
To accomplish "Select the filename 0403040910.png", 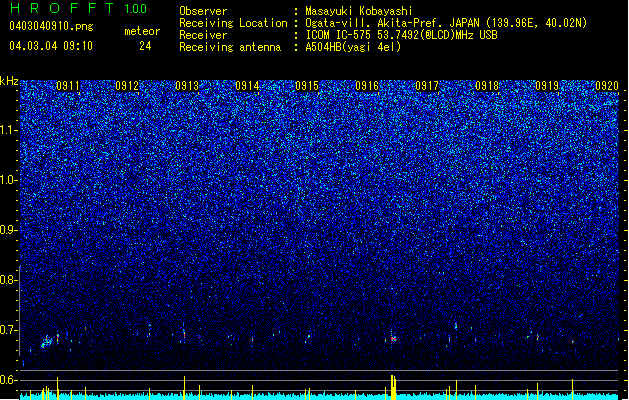I will [x=51, y=26].
